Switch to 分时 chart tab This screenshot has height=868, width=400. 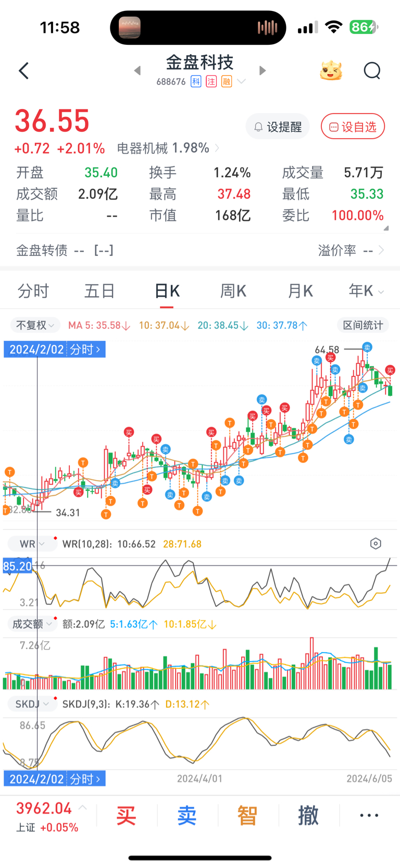click(33, 291)
